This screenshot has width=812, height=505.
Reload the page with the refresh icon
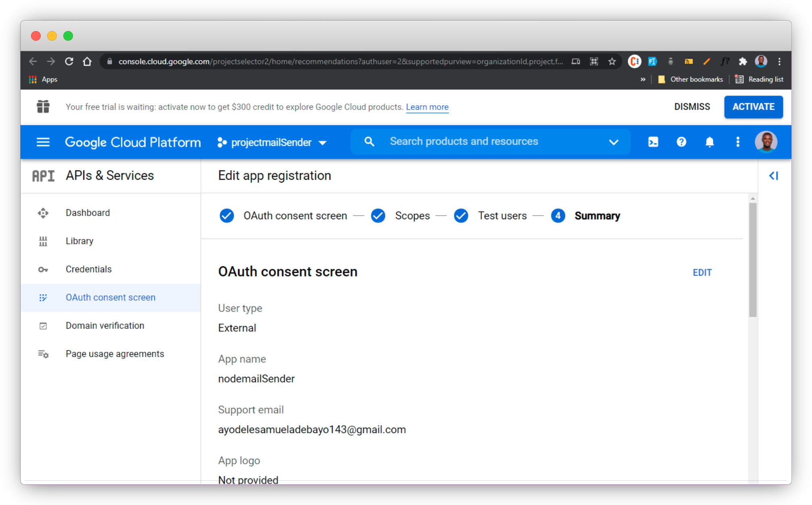tap(69, 62)
